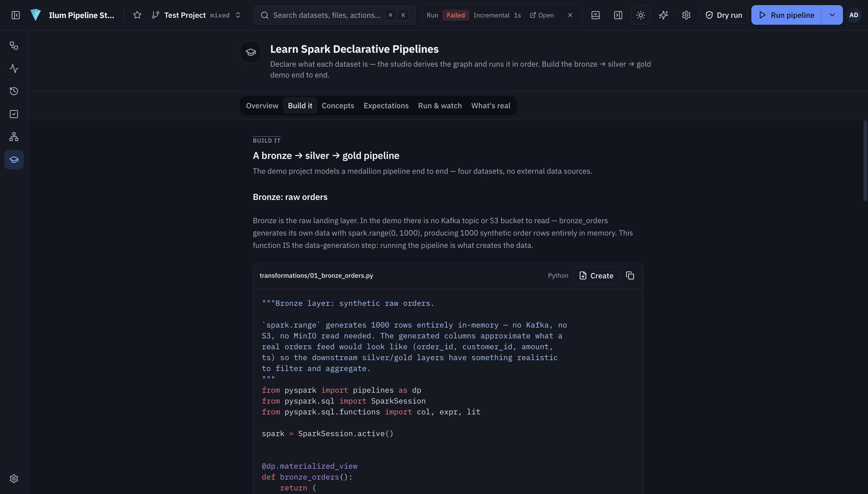Toggle the bottom console panel
The image size is (868, 494).
click(x=596, y=15)
